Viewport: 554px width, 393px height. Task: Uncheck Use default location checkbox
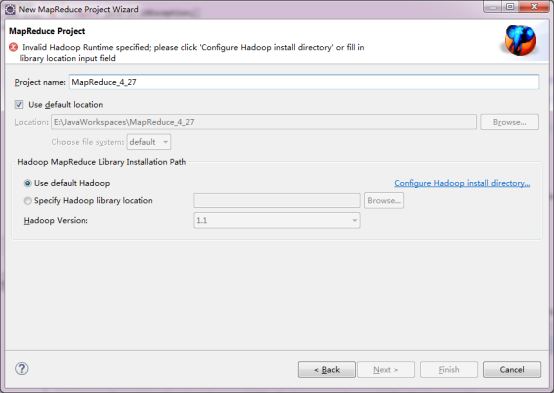pyautogui.click(x=19, y=105)
